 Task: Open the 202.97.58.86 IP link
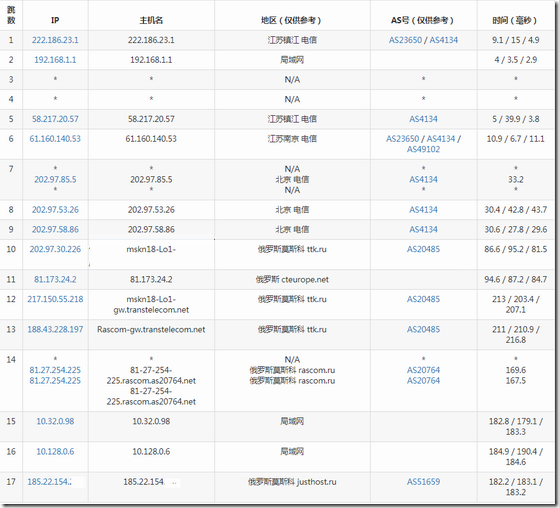tap(55, 229)
